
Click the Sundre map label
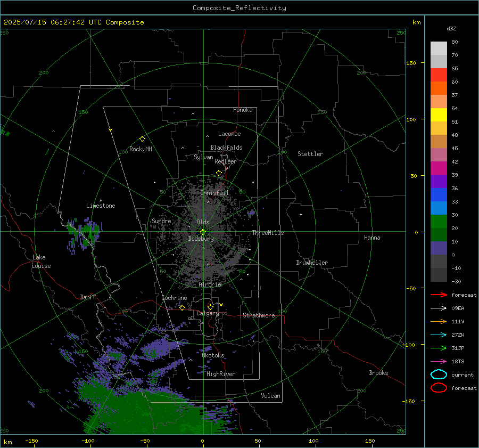click(x=161, y=221)
